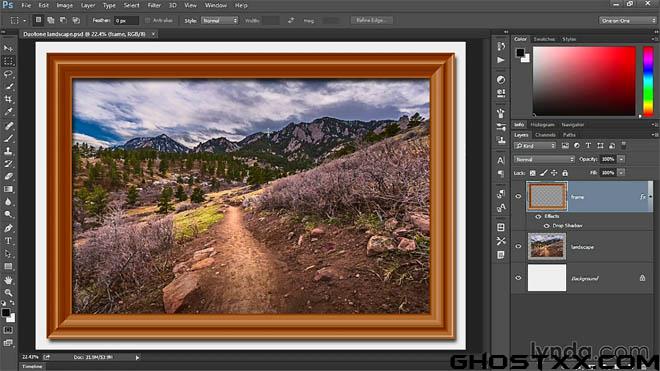Toggle pixel layer filter icon

tap(565, 146)
